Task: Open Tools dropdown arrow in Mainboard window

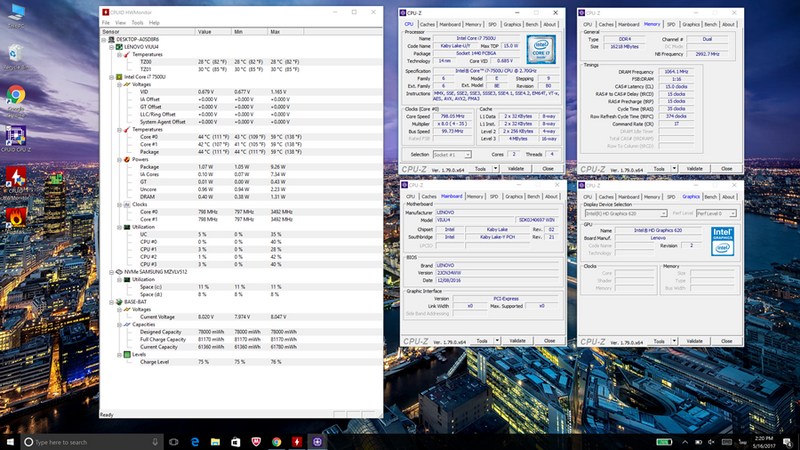Action: [x=496, y=341]
